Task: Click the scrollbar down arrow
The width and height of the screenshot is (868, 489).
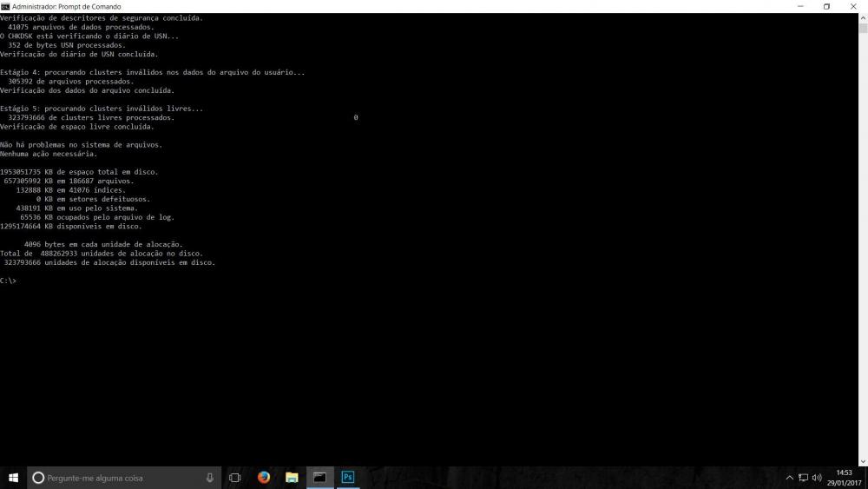Action: pos(863,461)
